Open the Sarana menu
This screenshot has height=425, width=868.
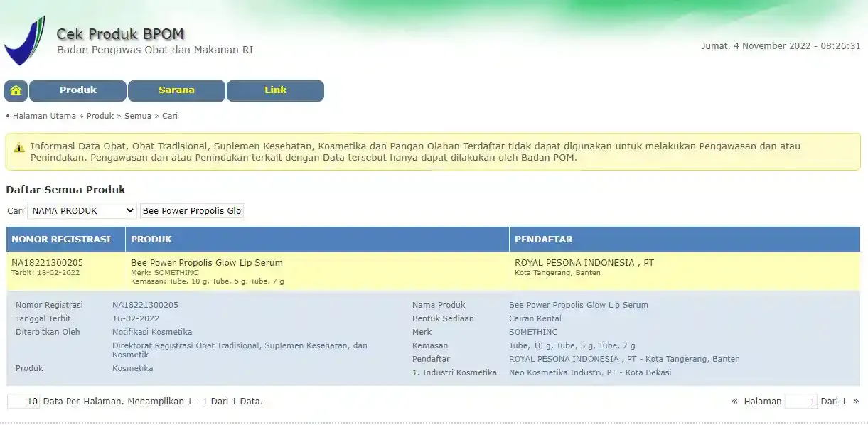[x=176, y=90]
